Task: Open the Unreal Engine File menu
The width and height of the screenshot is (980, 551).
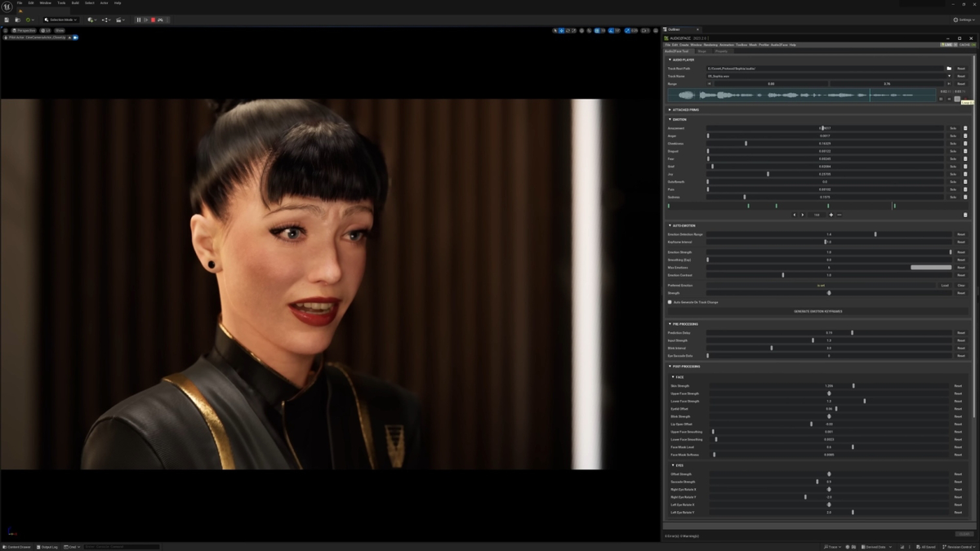Action: (x=20, y=2)
